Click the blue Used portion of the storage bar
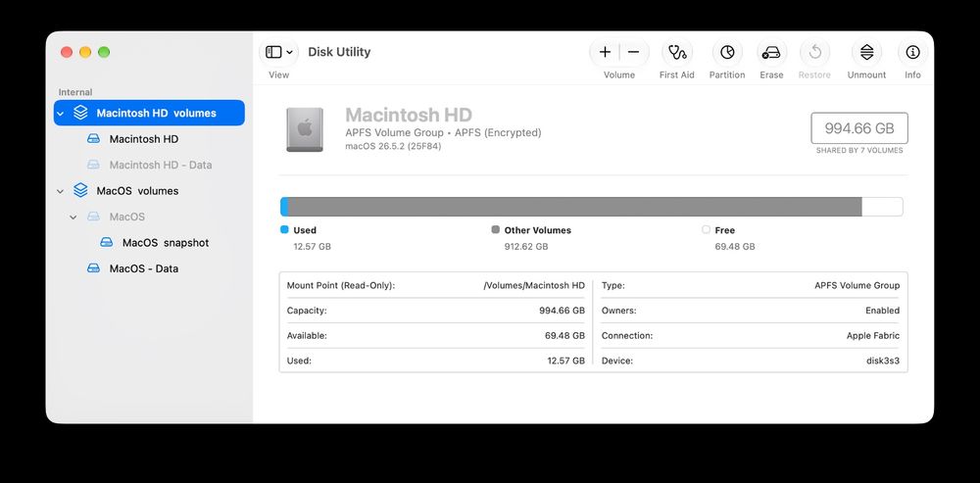The height and width of the screenshot is (483, 980). pyautogui.click(x=284, y=207)
